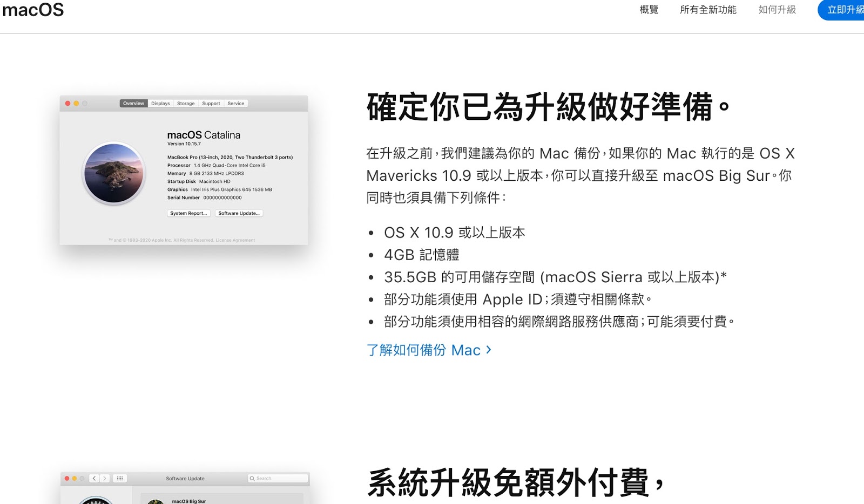Click the red close dot of About window
The image size is (864, 504).
[x=68, y=104]
